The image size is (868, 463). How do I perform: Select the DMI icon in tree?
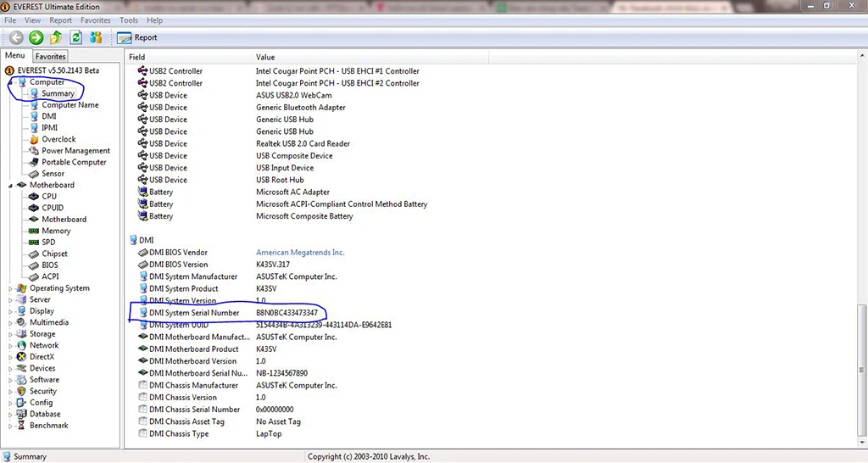tap(34, 116)
